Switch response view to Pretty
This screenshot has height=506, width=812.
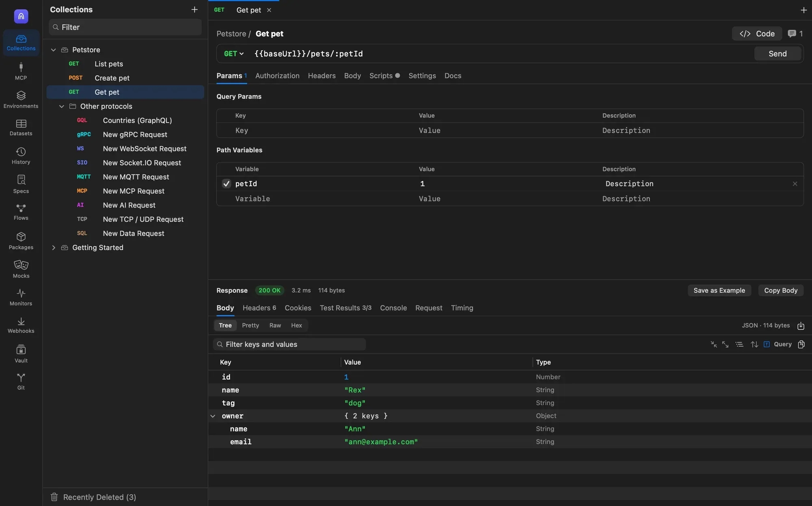click(x=251, y=325)
